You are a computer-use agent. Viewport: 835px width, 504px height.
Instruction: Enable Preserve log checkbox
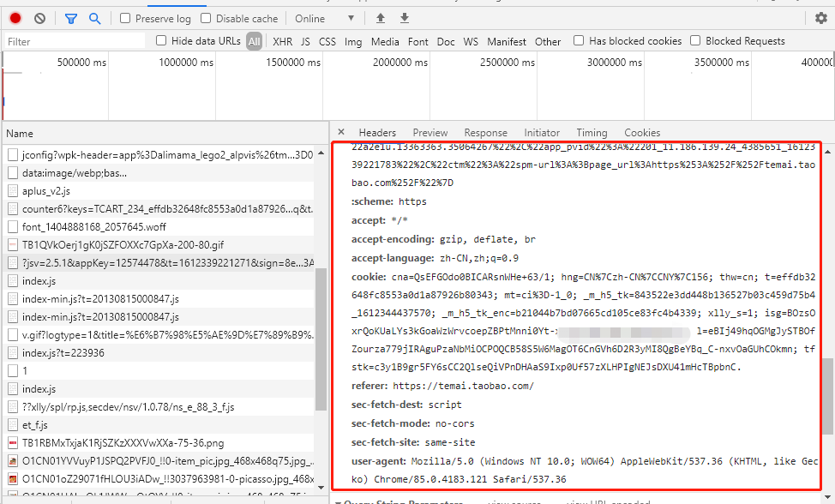125,18
